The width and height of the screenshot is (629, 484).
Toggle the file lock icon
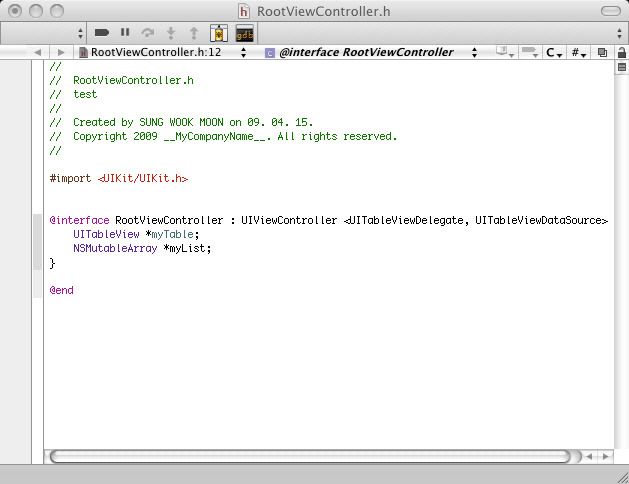[x=622, y=53]
